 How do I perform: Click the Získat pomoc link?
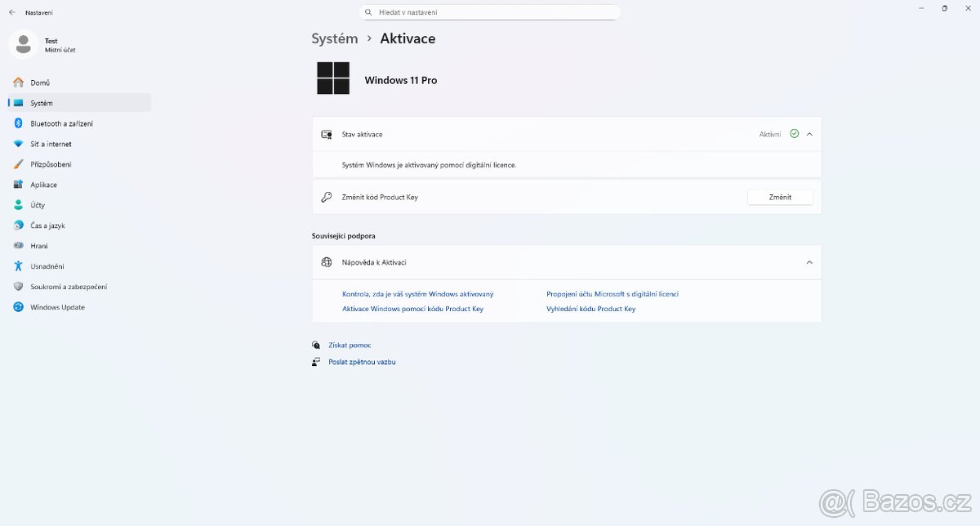[x=350, y=345]
